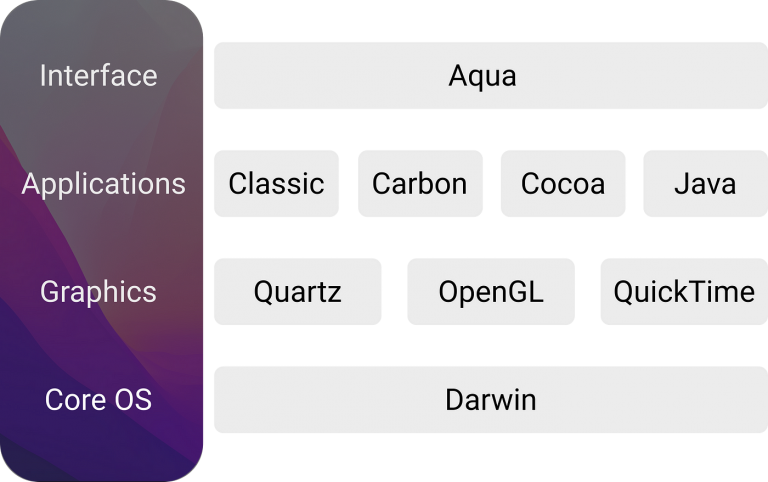Click the QuickTime text label

pos(684,292)
